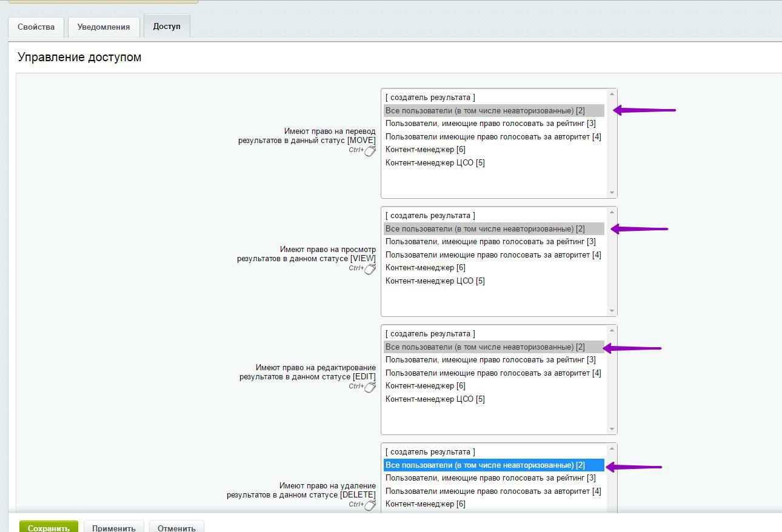Viewport: 782px width, 532px height.
Task: Select 'Контент-менеджер [6]' in DELETE list
Action: pos(494,504)
